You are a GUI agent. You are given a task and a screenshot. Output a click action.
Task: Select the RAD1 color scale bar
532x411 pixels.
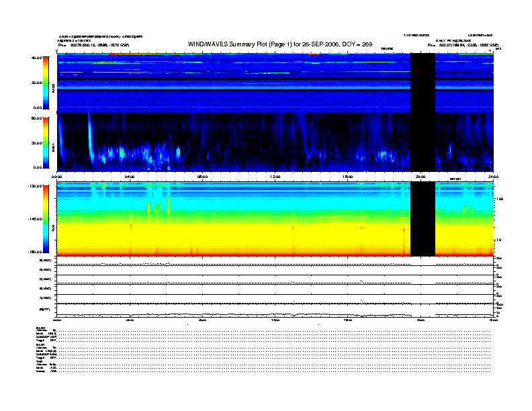[46, 142]
